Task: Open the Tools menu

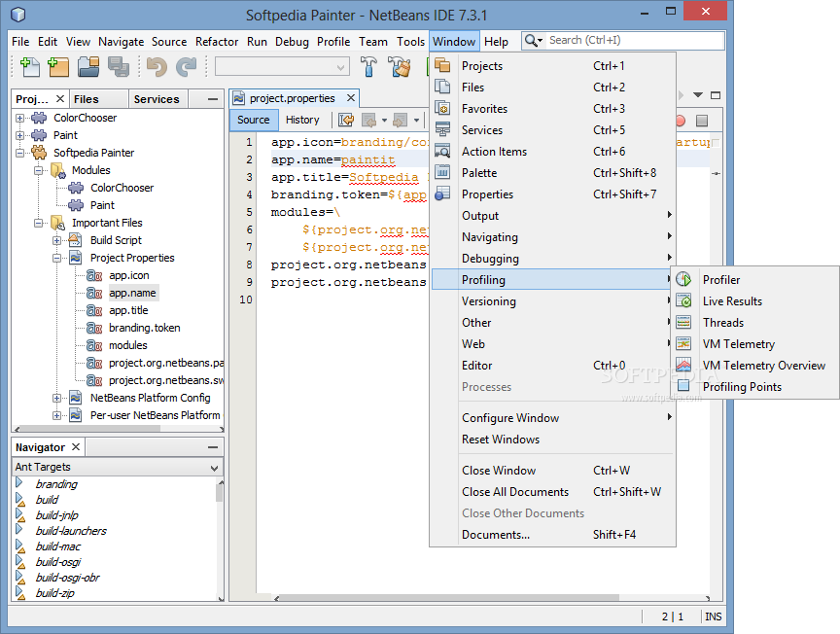Action: [410, 41]
